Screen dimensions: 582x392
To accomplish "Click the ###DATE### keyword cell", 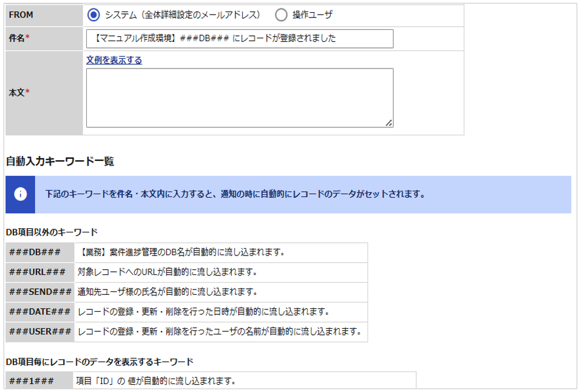I will click(x=40, y=312).
